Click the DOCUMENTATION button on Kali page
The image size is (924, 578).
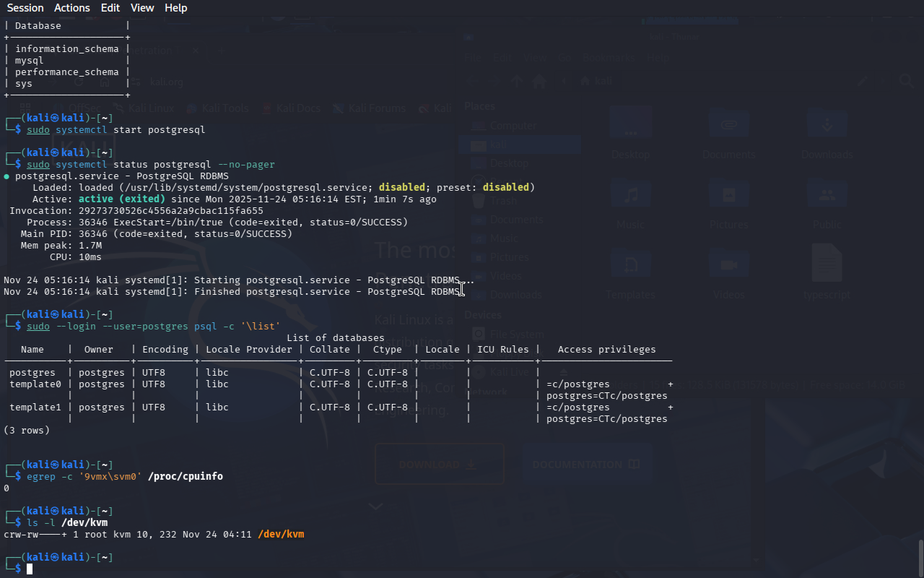coord(586,465)
